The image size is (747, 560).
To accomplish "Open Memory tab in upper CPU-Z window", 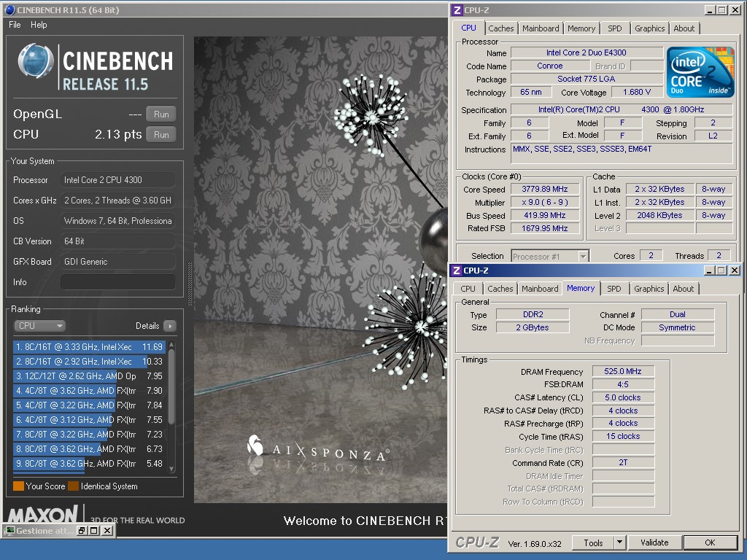I will tap(581, 28).
